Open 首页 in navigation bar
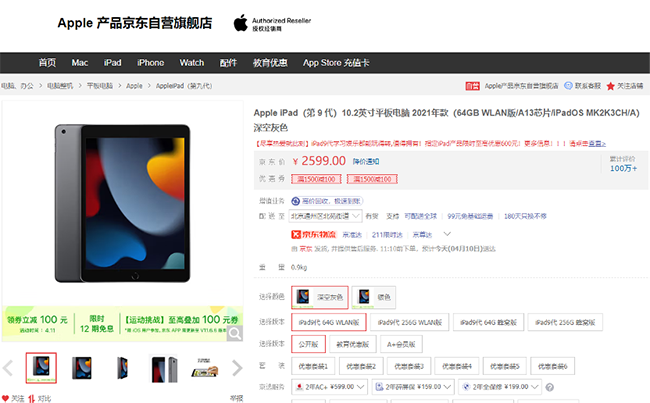The height and width of the screenshot is (403, 650). (x=47, y=63)
